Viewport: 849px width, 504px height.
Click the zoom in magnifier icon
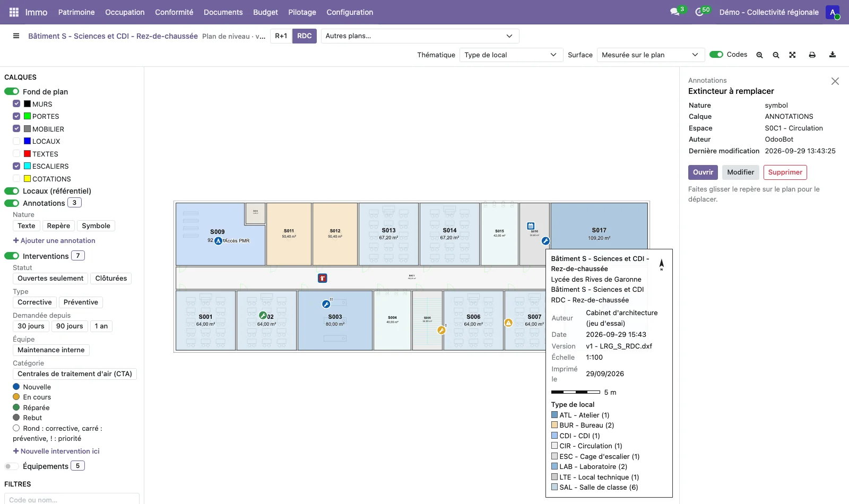(x=759, y=55)
